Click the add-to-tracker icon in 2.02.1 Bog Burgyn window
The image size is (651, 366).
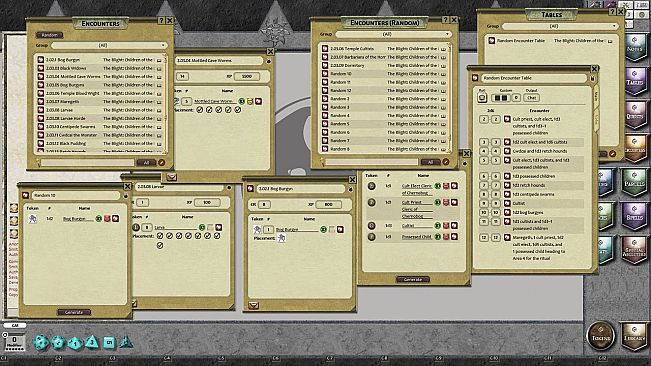254,306
